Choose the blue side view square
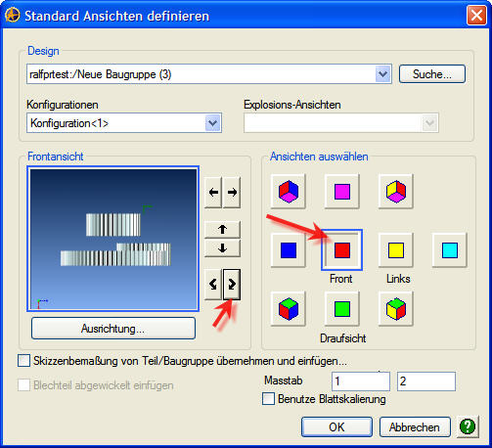The image size is (492, 448). click(x=289, y=250)
